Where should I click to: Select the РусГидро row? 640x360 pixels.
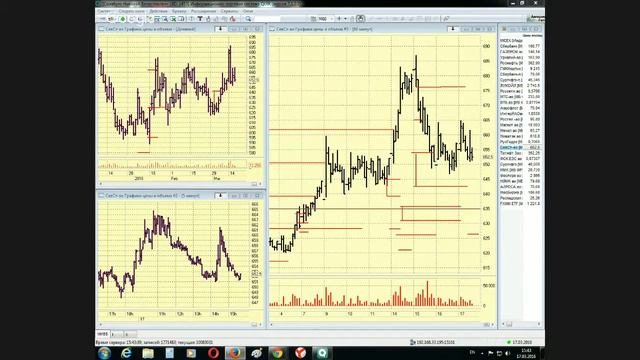click(x=520, y=141)
